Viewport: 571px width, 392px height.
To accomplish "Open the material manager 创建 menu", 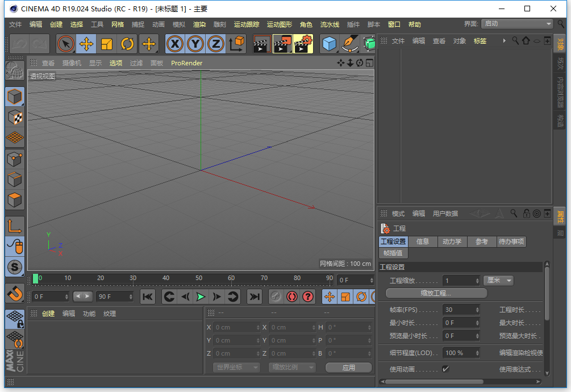I will click(x=48, y=314).
